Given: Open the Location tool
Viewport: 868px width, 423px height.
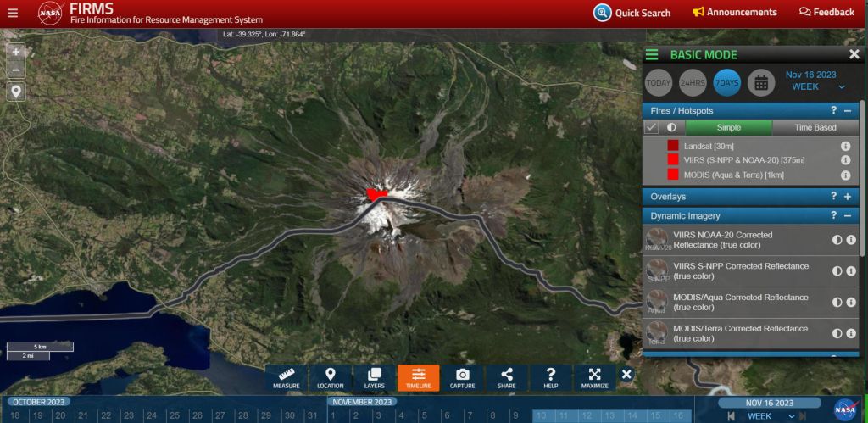Looking at the screenshot, I should tap(331, 378).
